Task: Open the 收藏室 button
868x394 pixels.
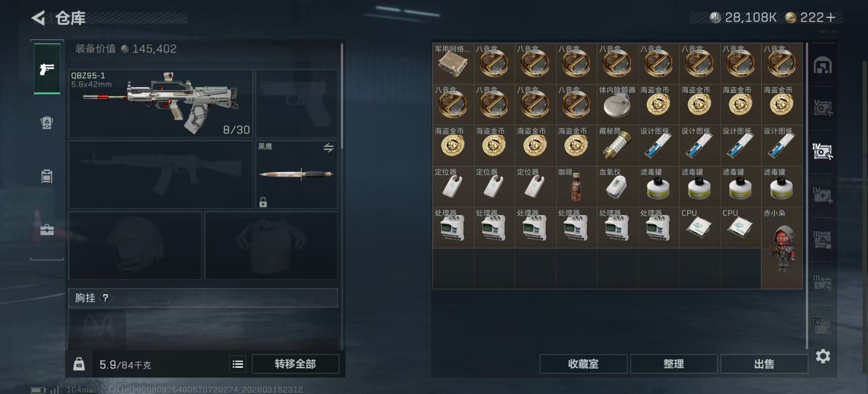Action: (x=583, y=364)
